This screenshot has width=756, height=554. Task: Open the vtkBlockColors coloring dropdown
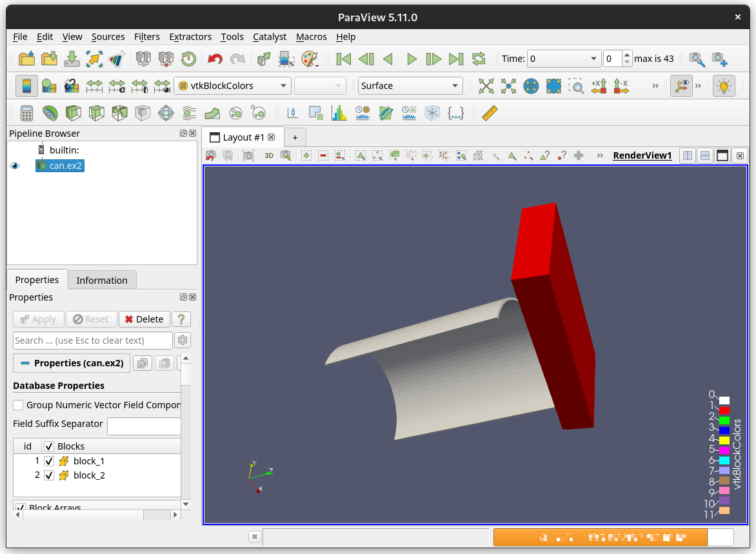point(232,86)
